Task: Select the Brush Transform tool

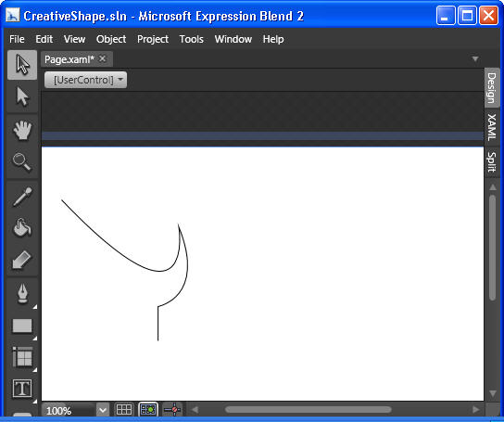Action: pos(22,260)
